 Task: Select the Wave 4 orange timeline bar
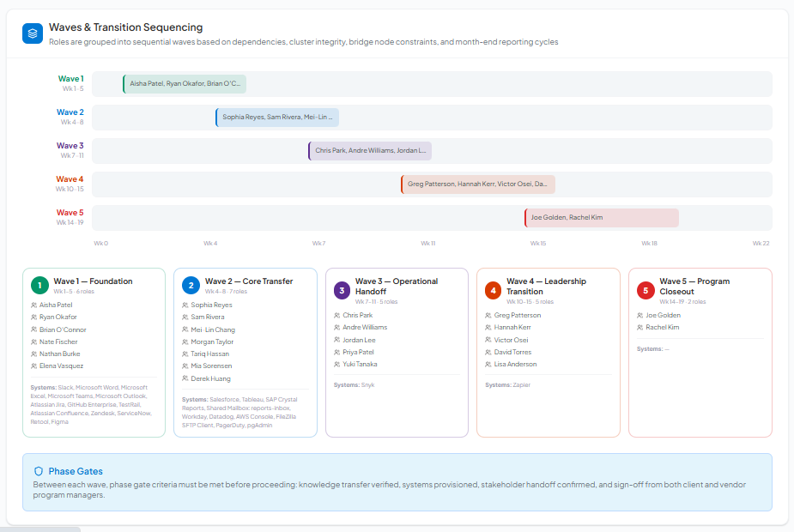(478, 184)
